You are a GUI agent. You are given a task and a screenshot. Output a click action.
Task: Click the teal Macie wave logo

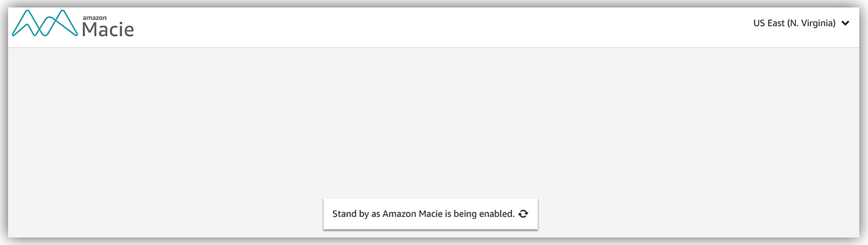(45, 24)
